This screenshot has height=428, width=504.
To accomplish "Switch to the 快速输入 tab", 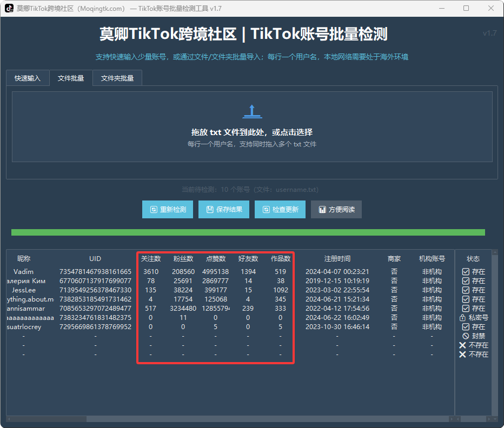I will (28, 78).
